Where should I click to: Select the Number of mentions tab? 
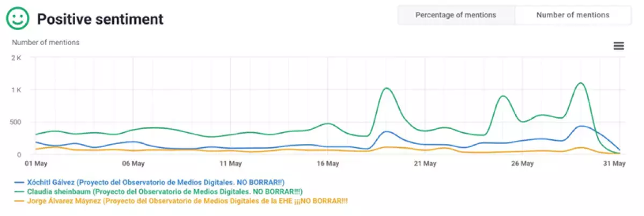573,15
